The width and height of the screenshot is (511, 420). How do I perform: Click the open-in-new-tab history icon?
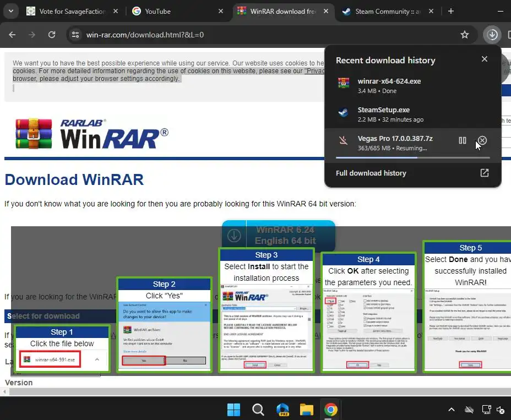(485, 173)
